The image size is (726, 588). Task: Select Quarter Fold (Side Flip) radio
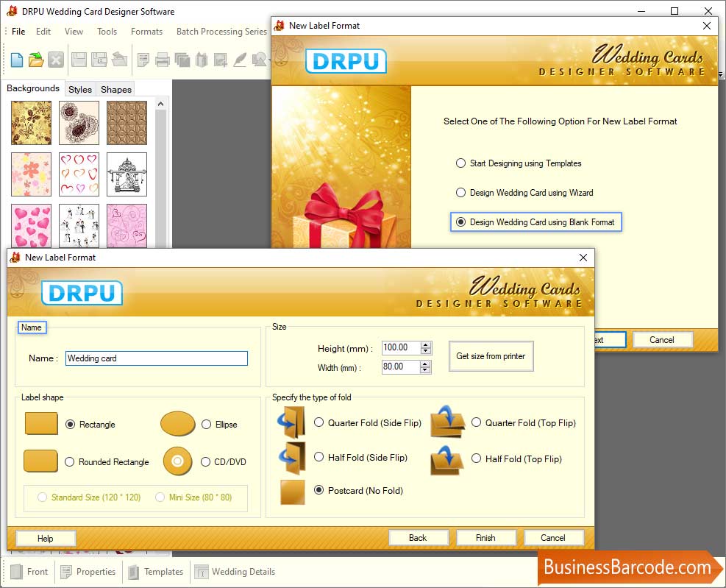click(x=319, y=422)
